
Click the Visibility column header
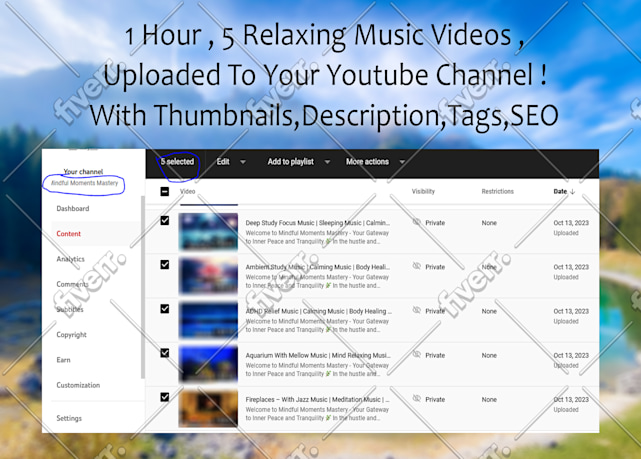click(423, 191)
